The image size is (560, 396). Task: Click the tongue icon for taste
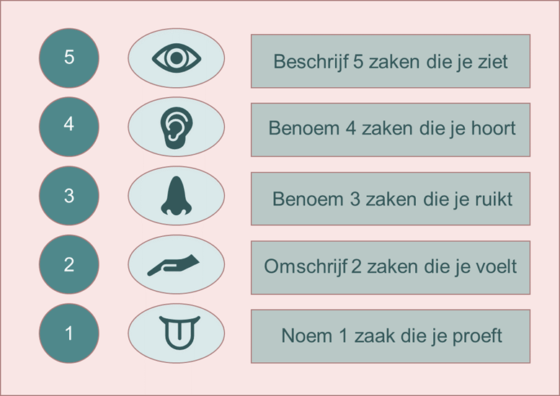[179, 332]
